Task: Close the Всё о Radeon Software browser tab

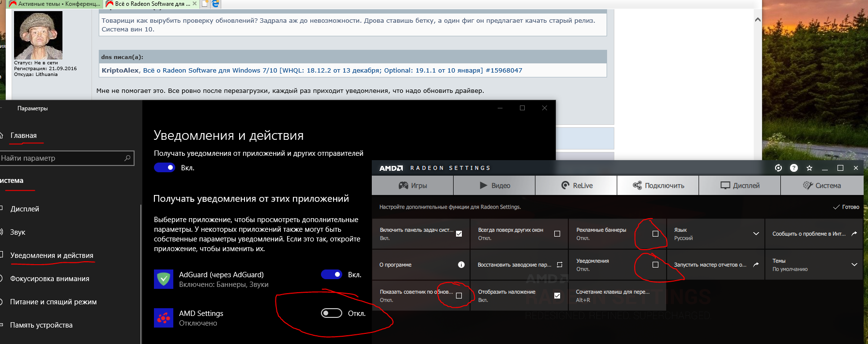Action: pyautogui.click(x=195, y=3)
